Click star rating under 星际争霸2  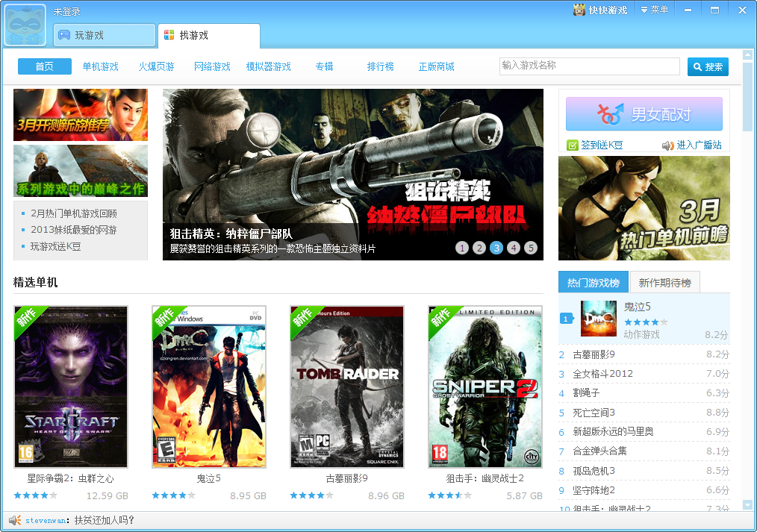[36, 495]
